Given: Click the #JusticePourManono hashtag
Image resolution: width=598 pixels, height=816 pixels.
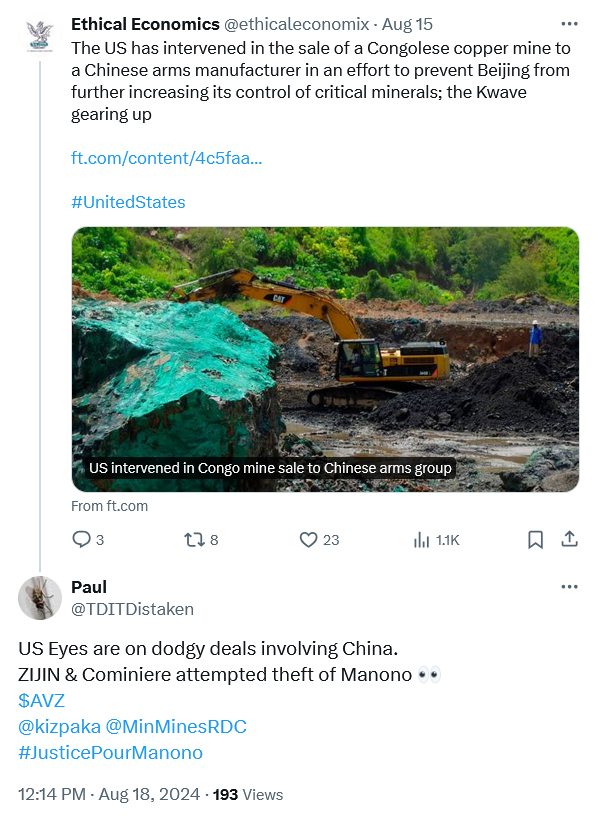Looking at the screenshot, I should (110, 753).
